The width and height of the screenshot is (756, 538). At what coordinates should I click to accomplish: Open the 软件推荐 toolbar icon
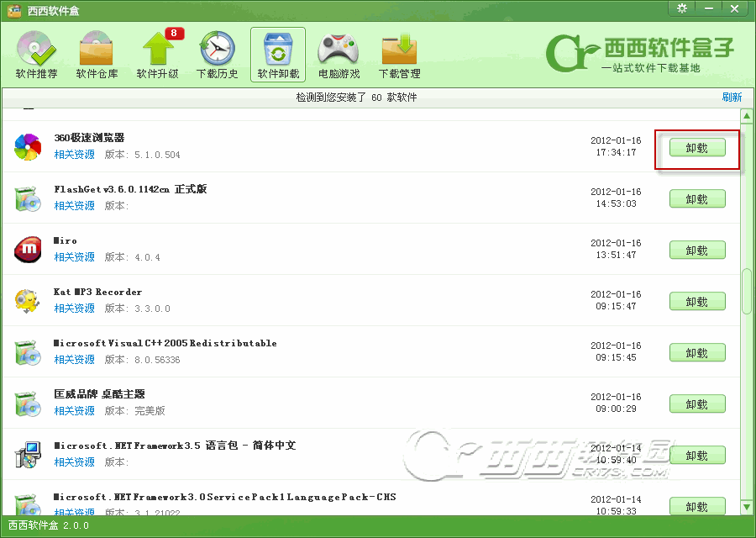click(36, 55)
